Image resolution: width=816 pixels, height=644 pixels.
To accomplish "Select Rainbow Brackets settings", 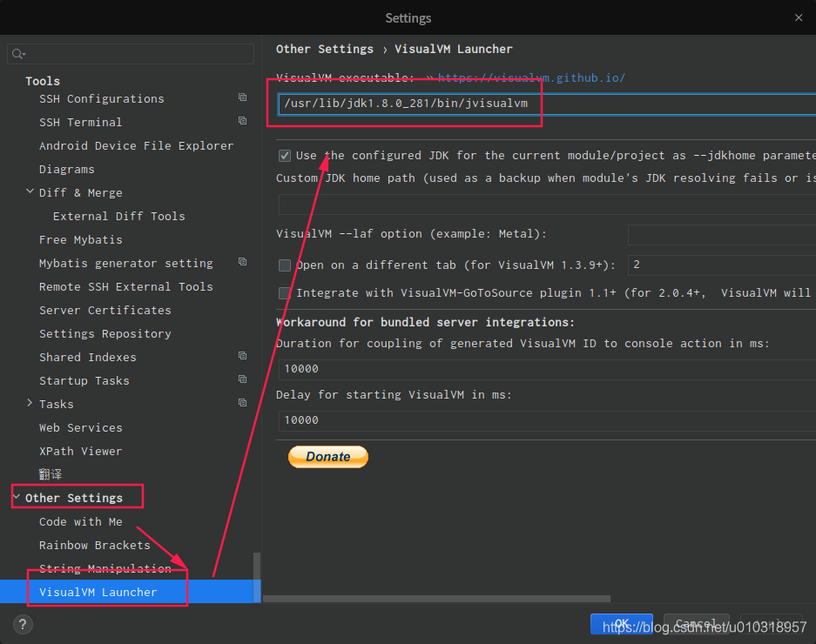I will point(95,545).
